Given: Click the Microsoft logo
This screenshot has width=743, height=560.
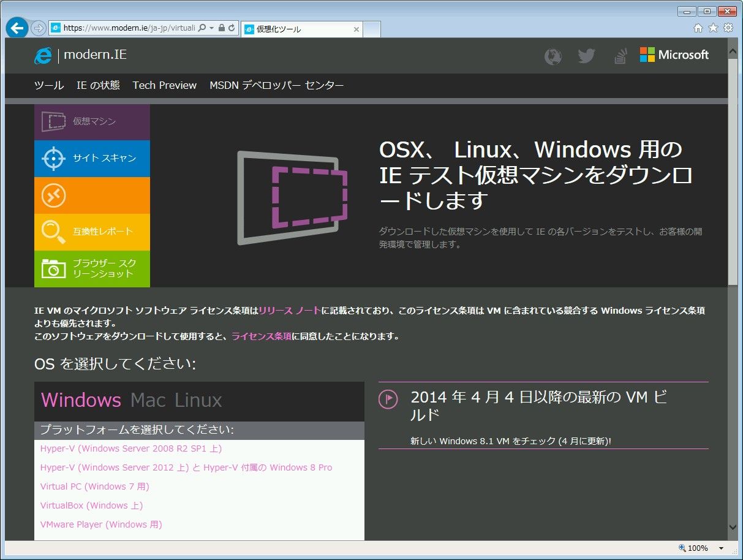Looking at the screenshot, I should pyautogui.click(x=674, y=55).
